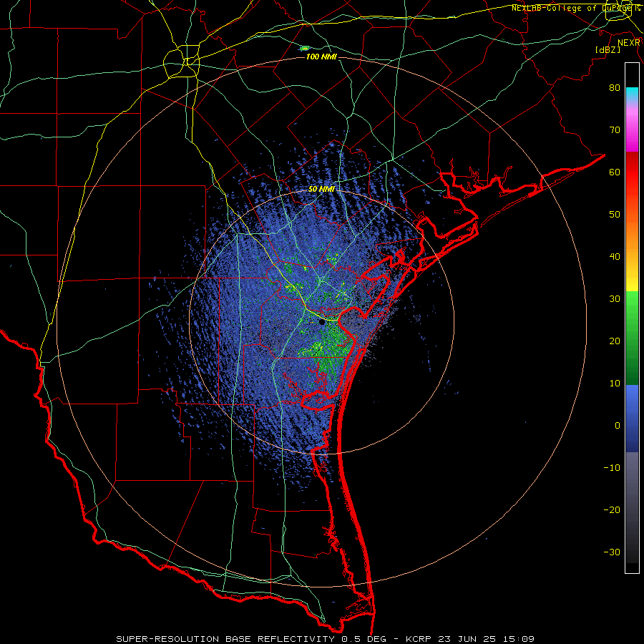The width and height of the screenshot is (644, 644).
Task: Click the NEXR label above the color scale
Action: (628, 42)
